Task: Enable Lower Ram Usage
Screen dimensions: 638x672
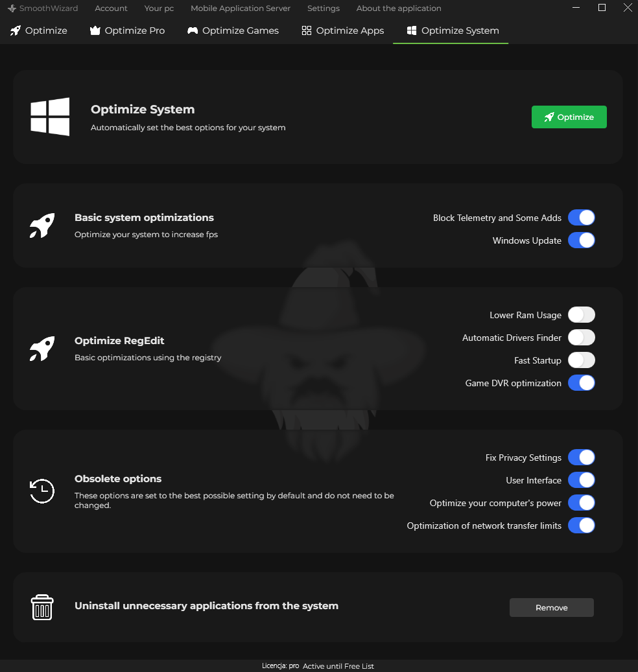Action: point(582,315)
